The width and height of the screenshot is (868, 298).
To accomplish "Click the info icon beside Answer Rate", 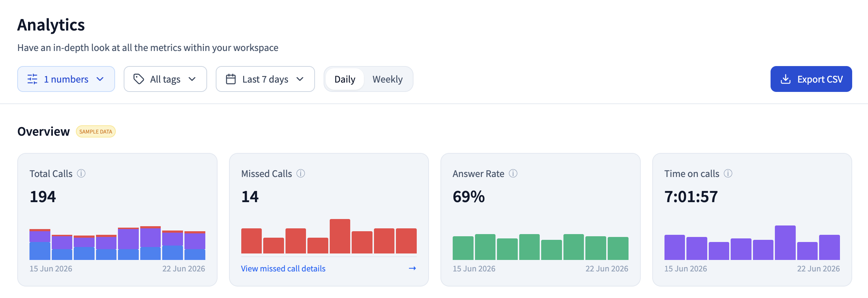I will pos(513,173).
